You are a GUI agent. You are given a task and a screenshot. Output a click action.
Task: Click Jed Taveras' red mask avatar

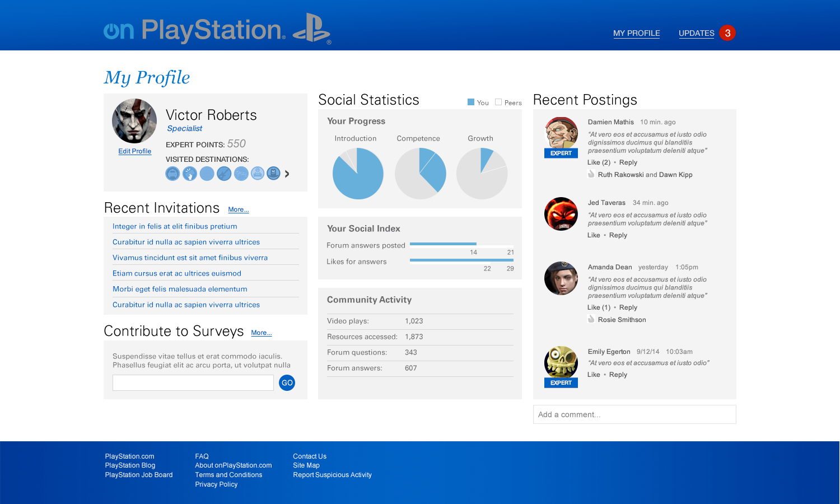pyautogui.click(x=561, y=214)
